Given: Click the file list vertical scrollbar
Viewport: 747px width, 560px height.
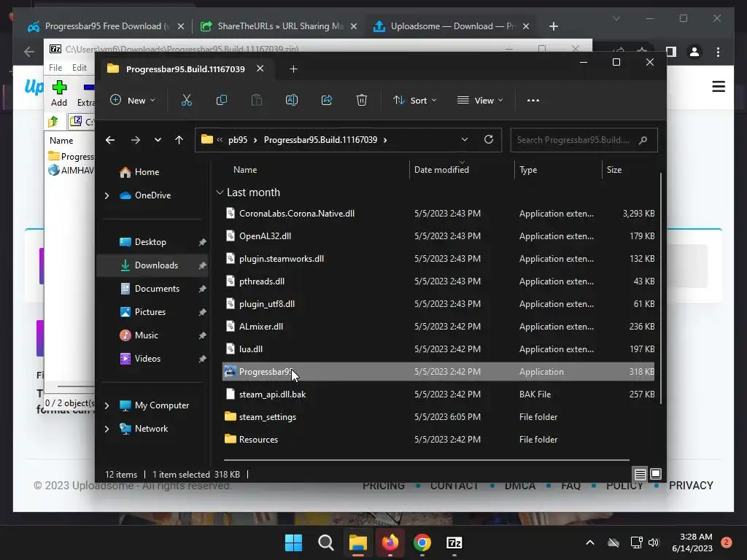Looking at the screenshot, I should pos(661,288).
